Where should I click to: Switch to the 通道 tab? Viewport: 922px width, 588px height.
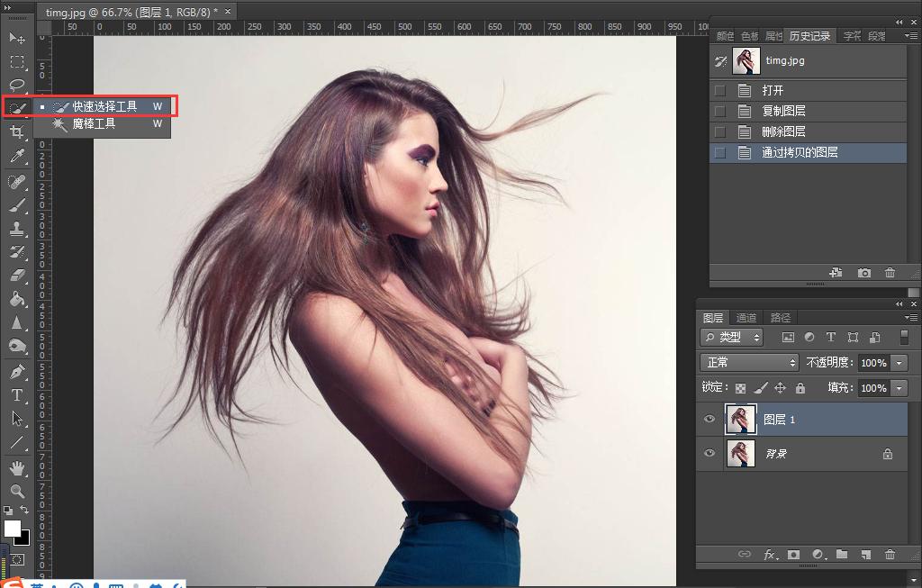click(x=746, y=318)
